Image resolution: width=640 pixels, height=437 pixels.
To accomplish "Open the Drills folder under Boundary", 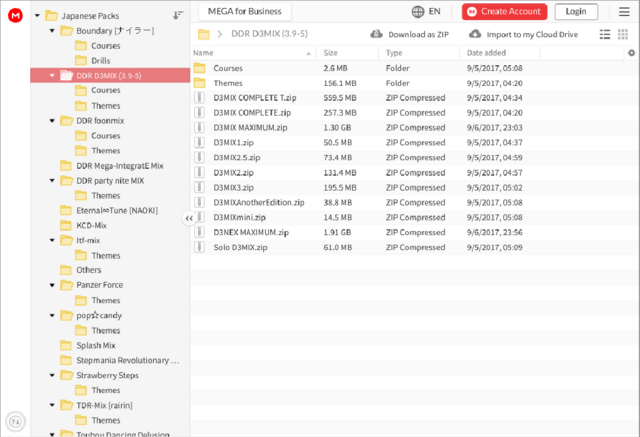I will pos(100,60).
